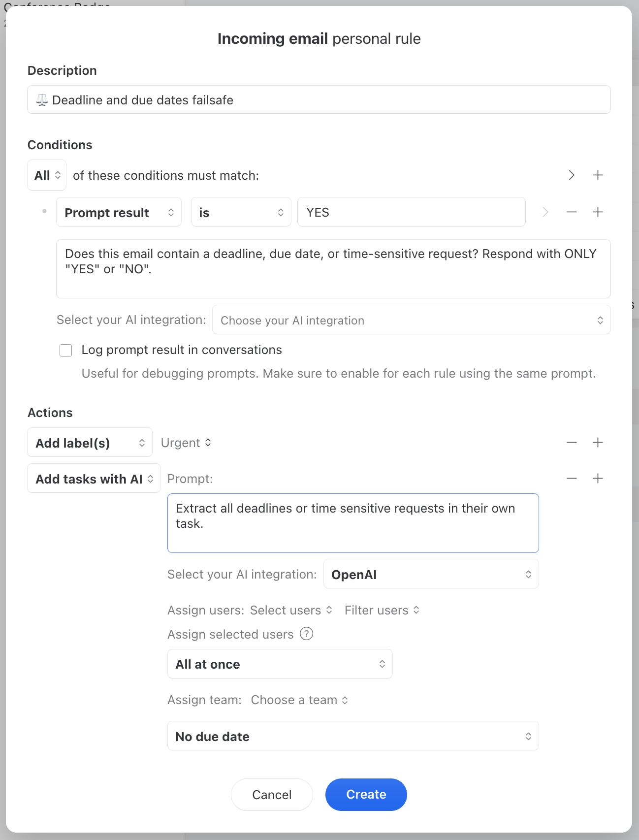Open the All conditions match dropdown
This screenshot has height=840, width=639.
tap(46, 175)
